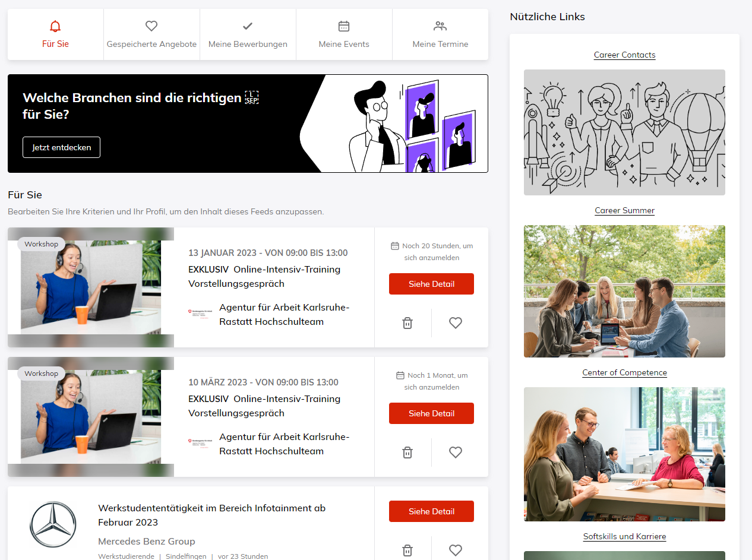View details of 13 Januar workshop

coord(431,284)
